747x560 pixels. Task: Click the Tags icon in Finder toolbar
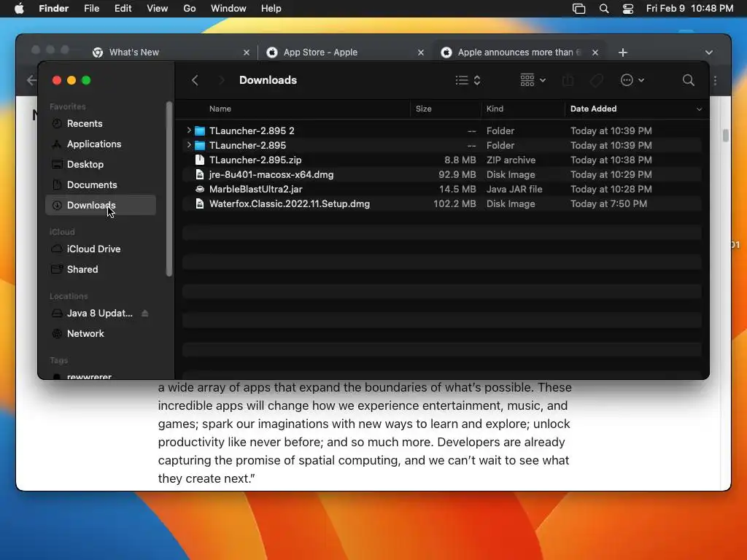[597, 80]
